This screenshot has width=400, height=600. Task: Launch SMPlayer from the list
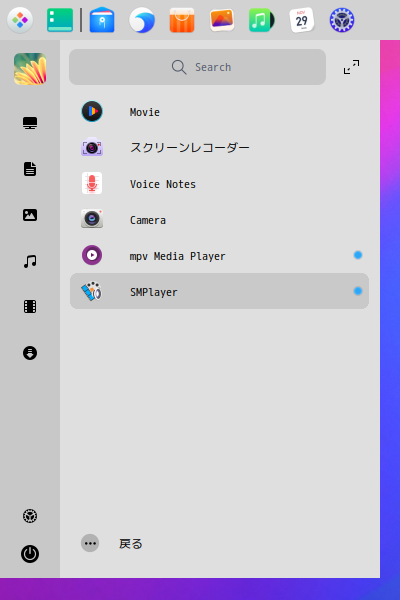(219, 291)
